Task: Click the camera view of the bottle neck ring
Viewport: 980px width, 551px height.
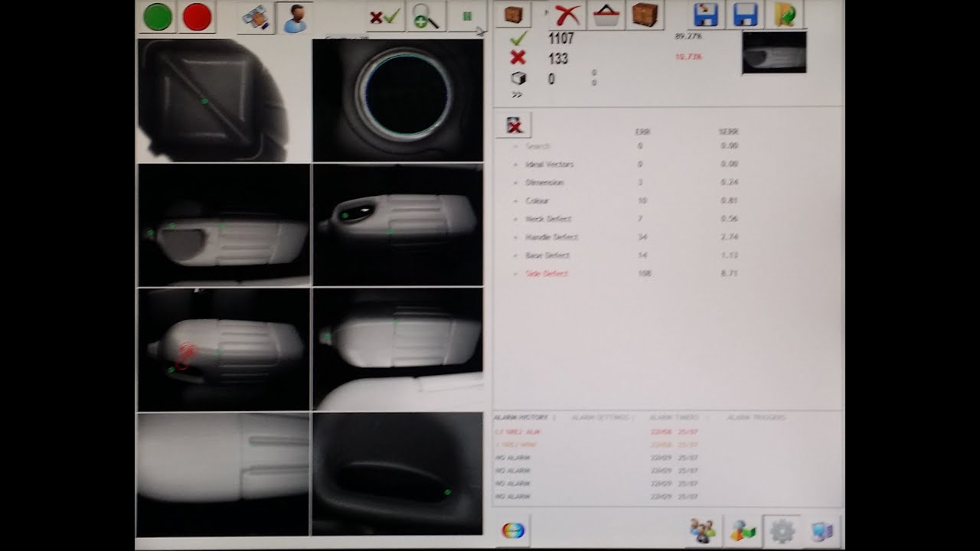Action: [398, 100]
